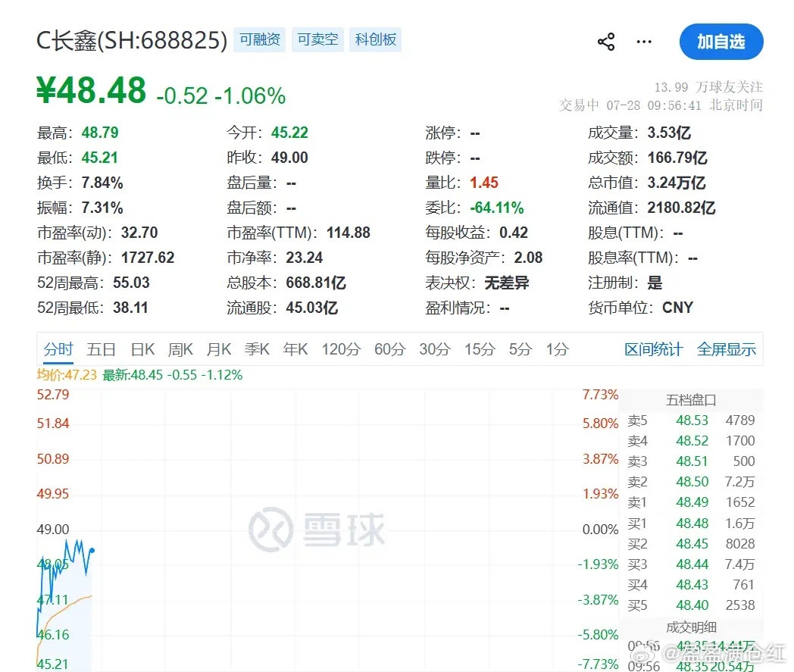Click the 52周最低 value 38.11
The image size is (794, 672).
(130, 308)
